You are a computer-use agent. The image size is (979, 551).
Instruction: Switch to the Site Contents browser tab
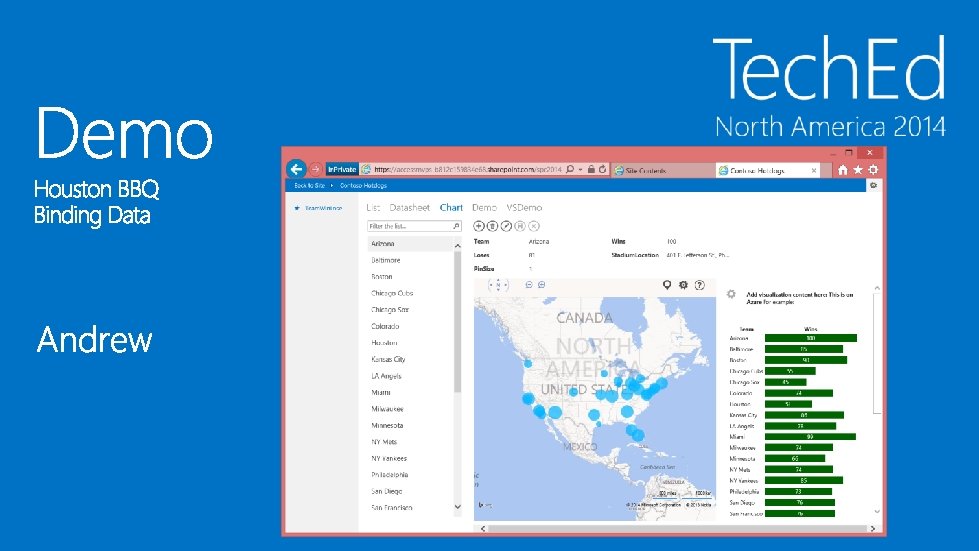click(663, 170)
